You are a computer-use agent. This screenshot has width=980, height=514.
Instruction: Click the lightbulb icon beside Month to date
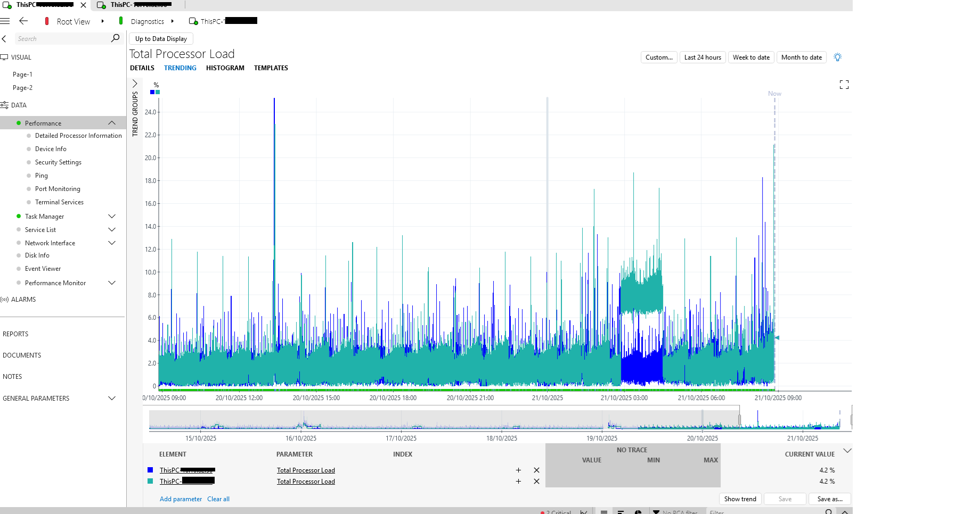click(837, 57)
